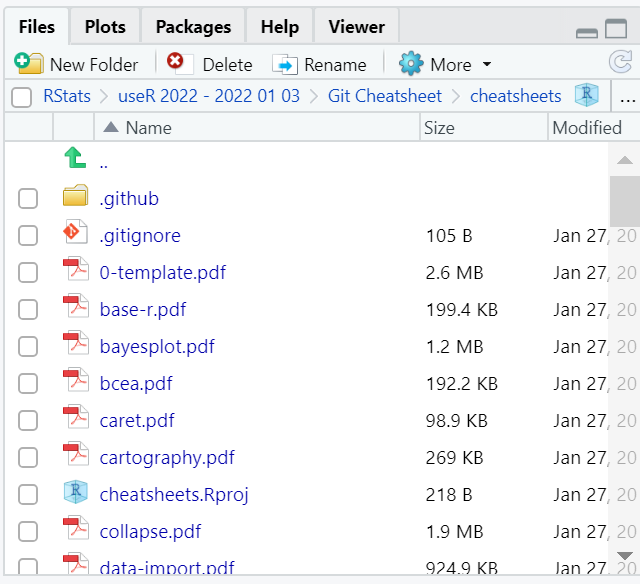Open cartography.pdf file
The height and width of the screenshot is (584, 640).
167,458
